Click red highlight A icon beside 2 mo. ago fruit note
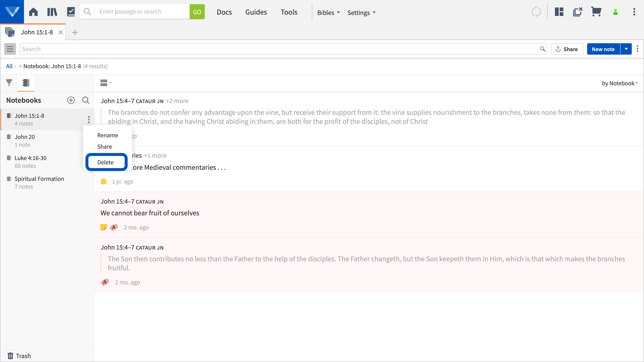 [x=114, y=227]
